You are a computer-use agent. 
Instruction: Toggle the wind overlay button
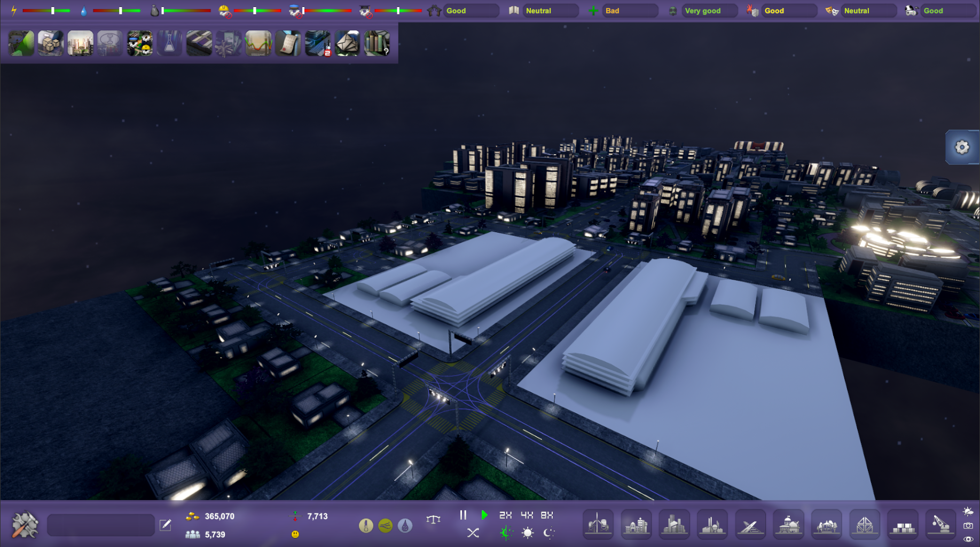pos(385,526)
